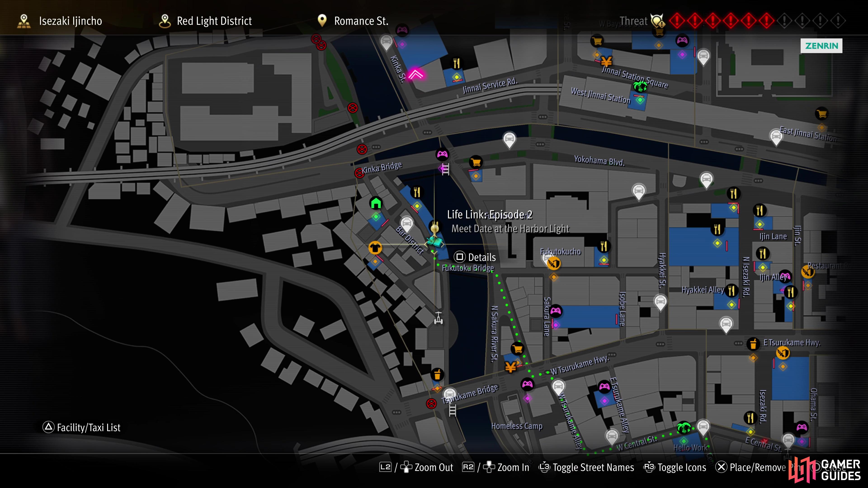The height and width of the screenshot is (488, 868).
Task: Select the drink cup icon near Tsurukame Bridge
Action: [x=437, y=375]
